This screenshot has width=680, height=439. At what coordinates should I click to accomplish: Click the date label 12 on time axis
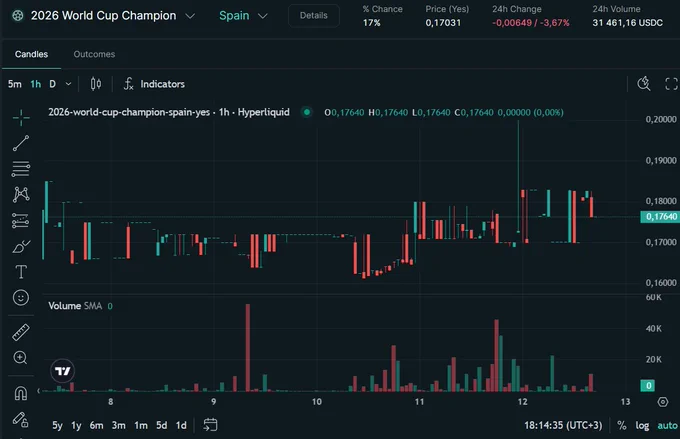(x=522, y=402)
